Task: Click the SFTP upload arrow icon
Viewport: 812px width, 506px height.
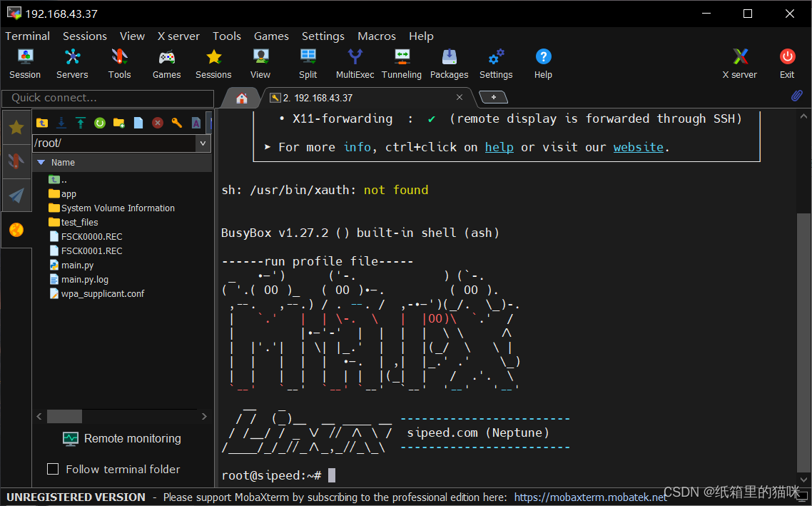Action: [80, 123]
